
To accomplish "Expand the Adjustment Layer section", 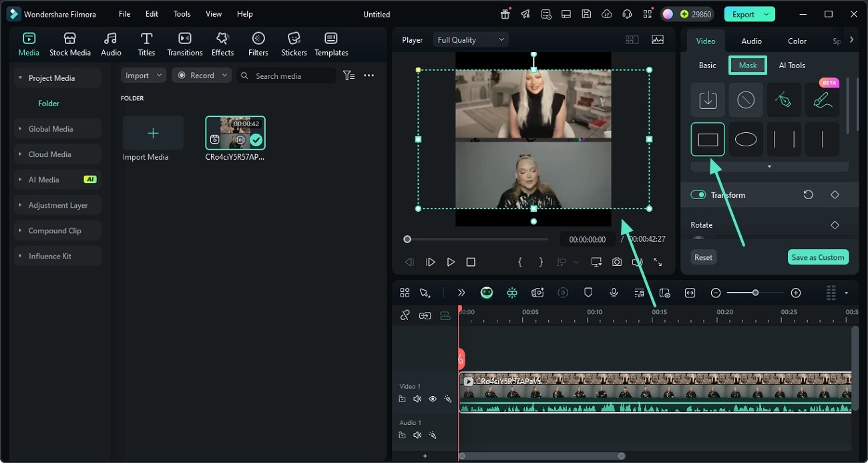I will [57, 205].
